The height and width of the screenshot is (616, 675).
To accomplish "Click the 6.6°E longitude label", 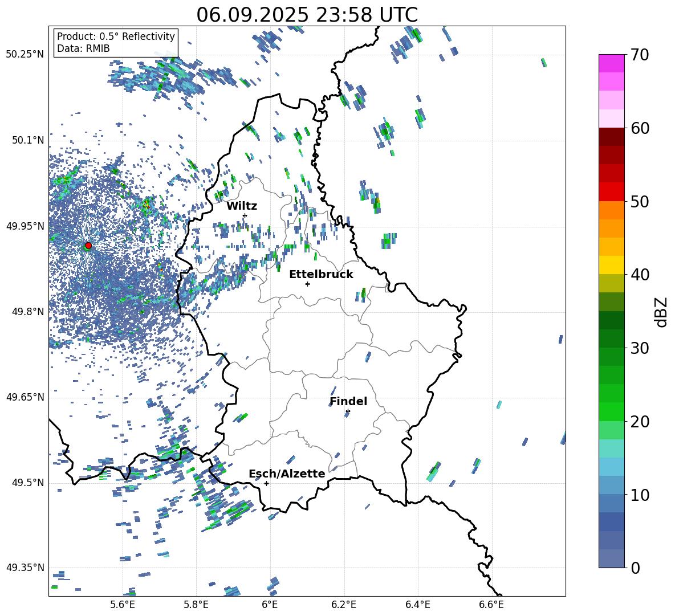I will (491, 605).
